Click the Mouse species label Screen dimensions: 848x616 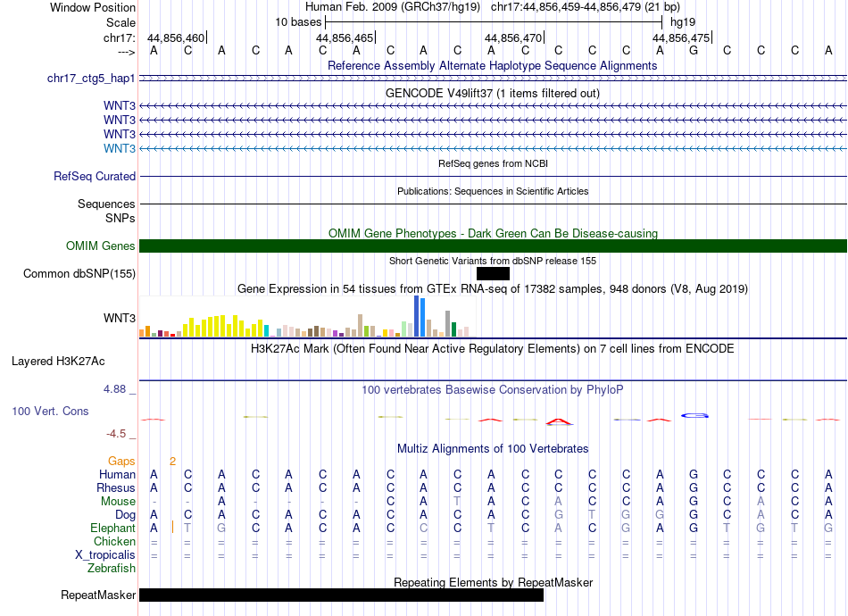(118, 502)
